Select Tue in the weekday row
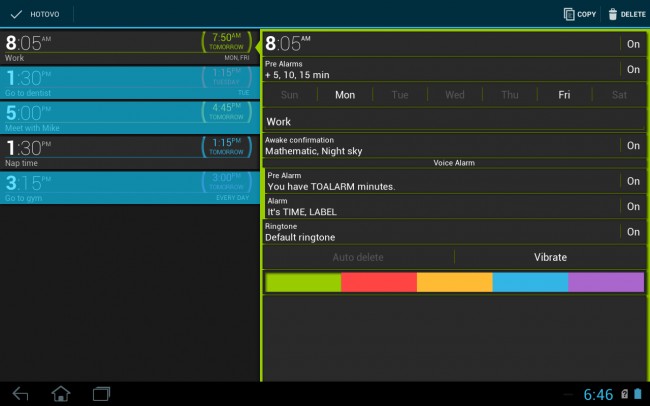This screenshot has width=650, height=406. point(400,95)
